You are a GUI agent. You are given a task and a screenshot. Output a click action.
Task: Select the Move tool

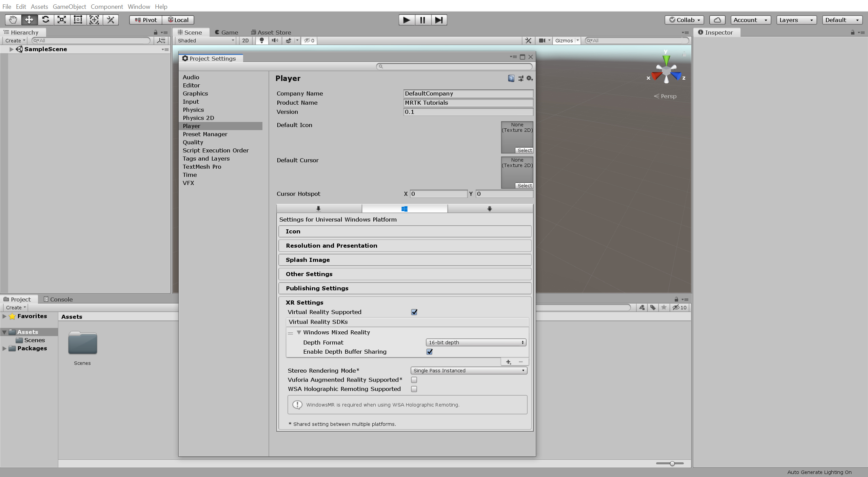29,20
